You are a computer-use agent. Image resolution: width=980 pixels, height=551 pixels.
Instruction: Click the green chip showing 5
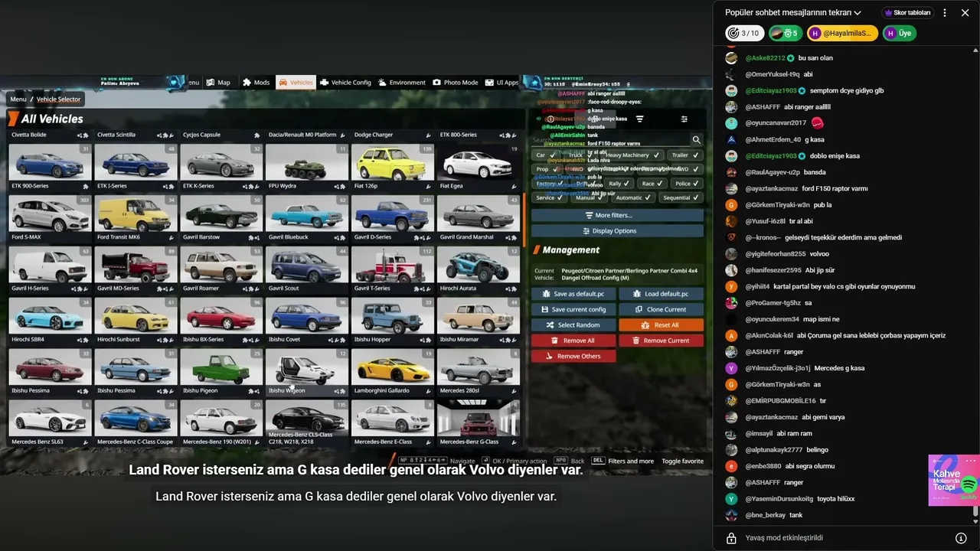click(x=784, y=33)
